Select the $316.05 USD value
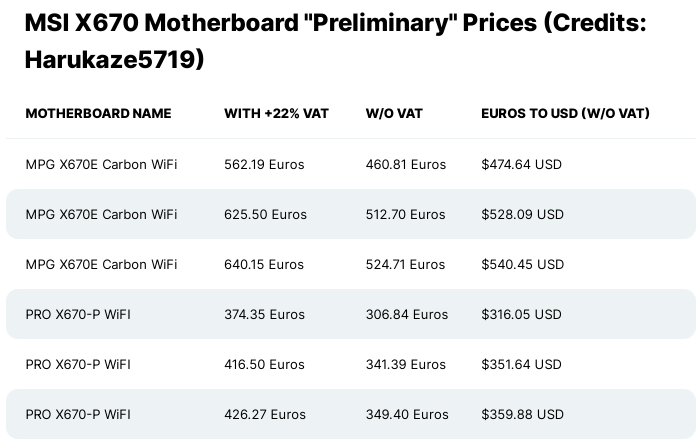 click(521, 314)
